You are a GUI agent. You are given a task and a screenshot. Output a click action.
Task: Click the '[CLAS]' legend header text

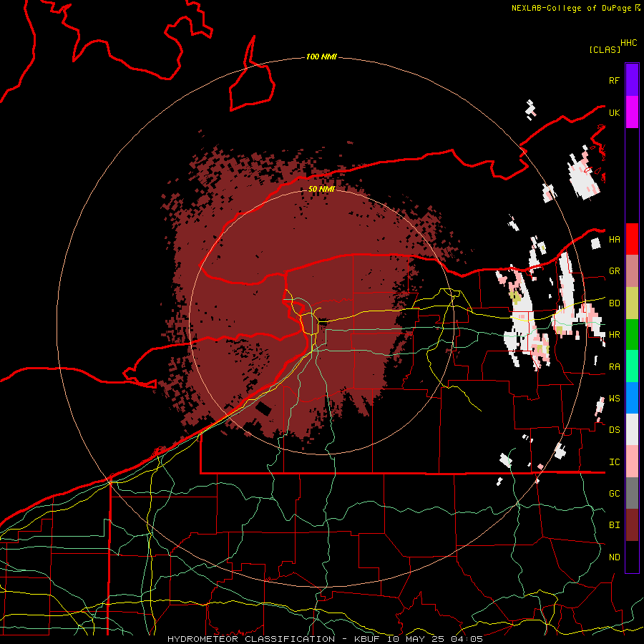click(x=605, y=49)
